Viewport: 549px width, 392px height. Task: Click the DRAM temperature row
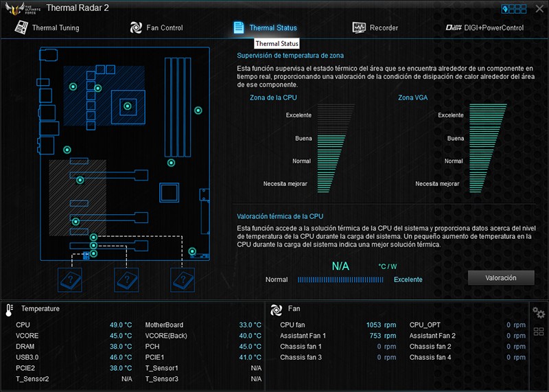(74, 347)
